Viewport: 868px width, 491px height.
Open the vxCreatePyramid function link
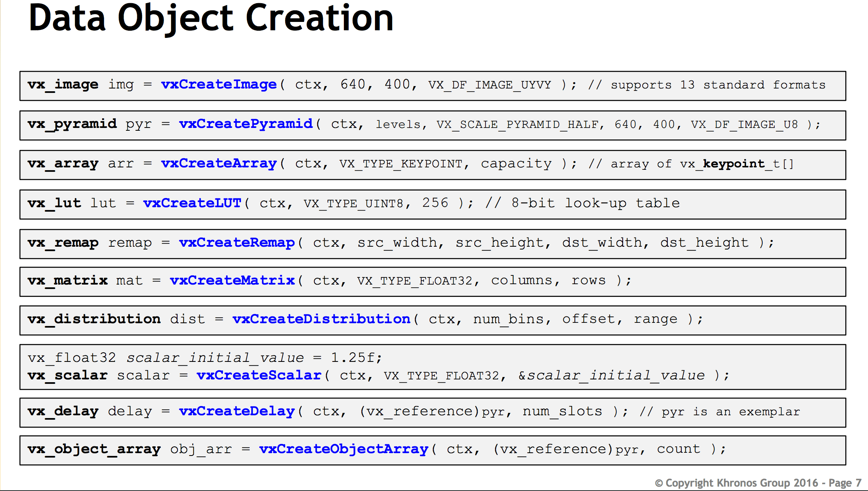tap(246, 124)
